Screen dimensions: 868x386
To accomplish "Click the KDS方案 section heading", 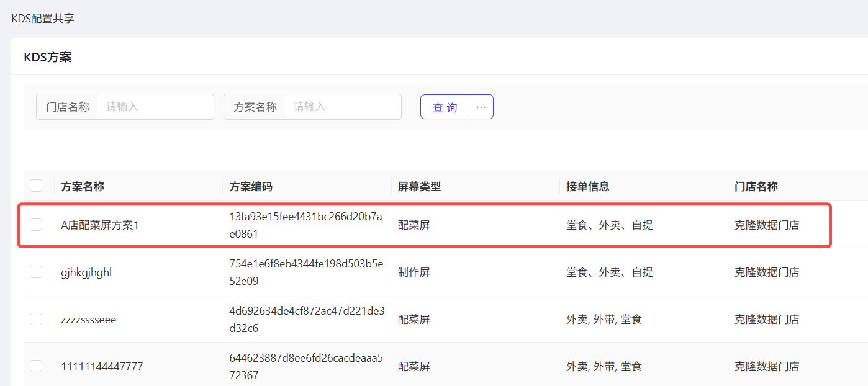I will click(48, 57).
